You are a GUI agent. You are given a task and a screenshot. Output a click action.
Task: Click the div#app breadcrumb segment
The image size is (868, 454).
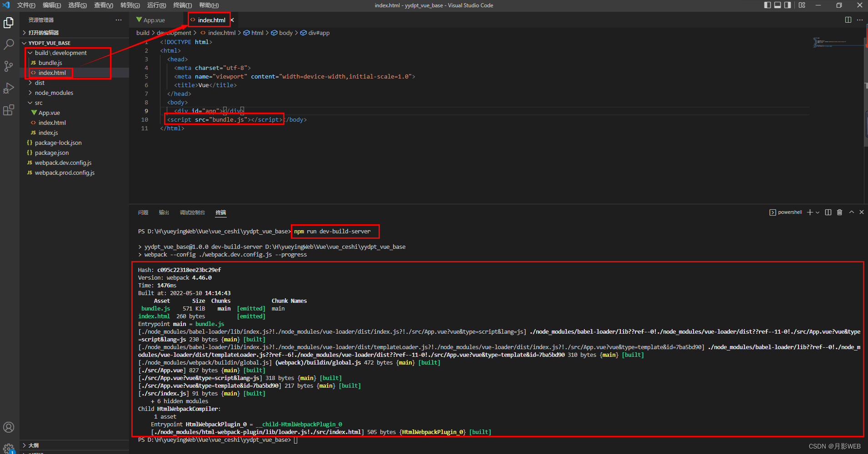point(315,33)
